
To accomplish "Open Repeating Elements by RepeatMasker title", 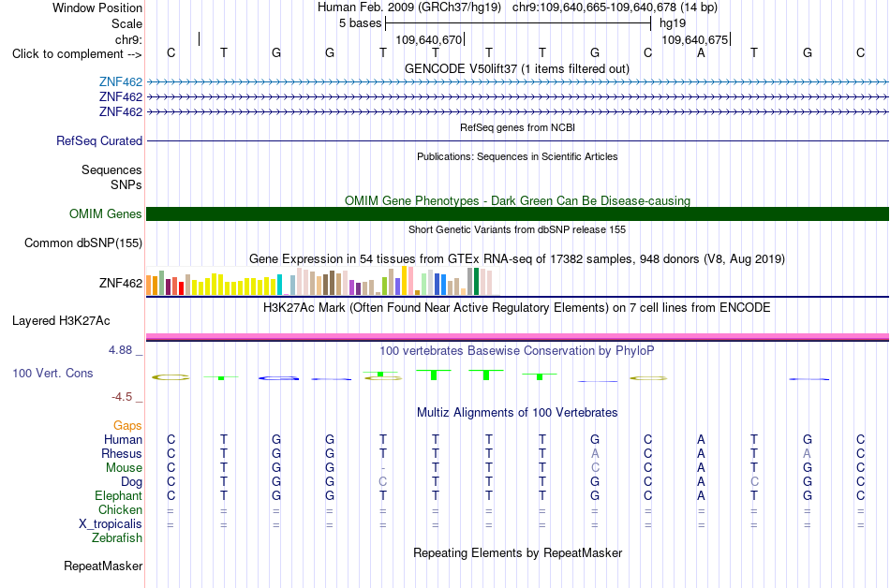I will coord(518,553).
